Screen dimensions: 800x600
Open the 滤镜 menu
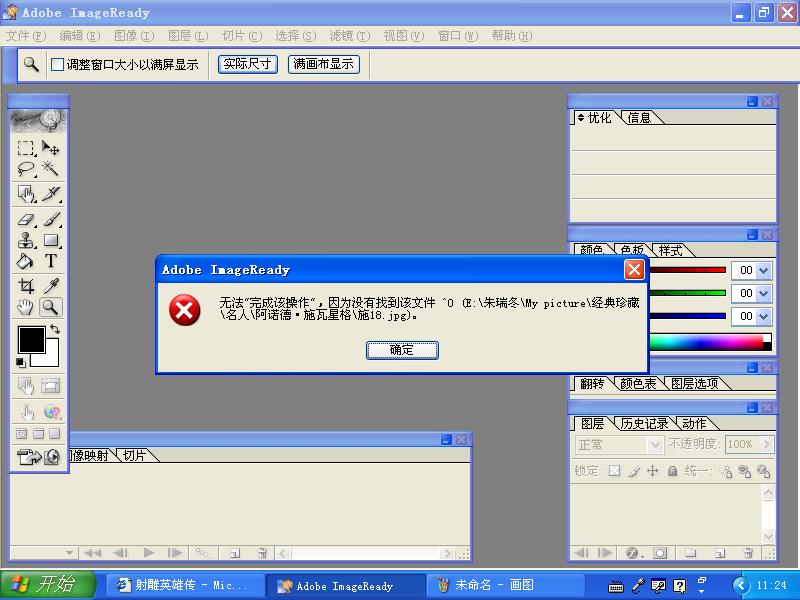[350, 36]
